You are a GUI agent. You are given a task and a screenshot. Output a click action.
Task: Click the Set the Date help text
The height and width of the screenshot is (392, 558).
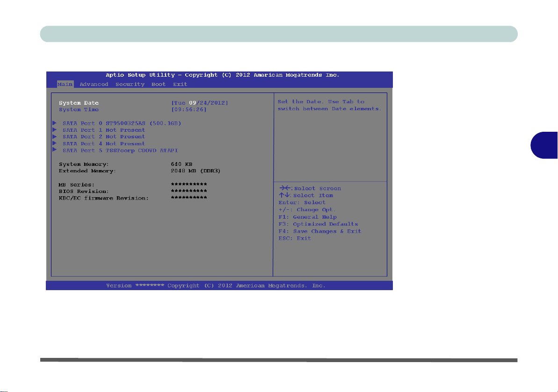(329, 105)
